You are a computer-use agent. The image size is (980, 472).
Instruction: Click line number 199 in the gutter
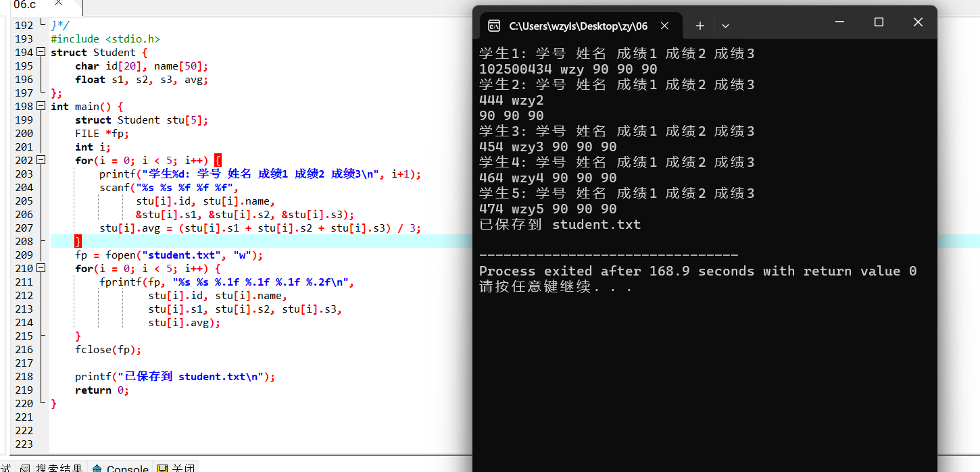point(24,120)
